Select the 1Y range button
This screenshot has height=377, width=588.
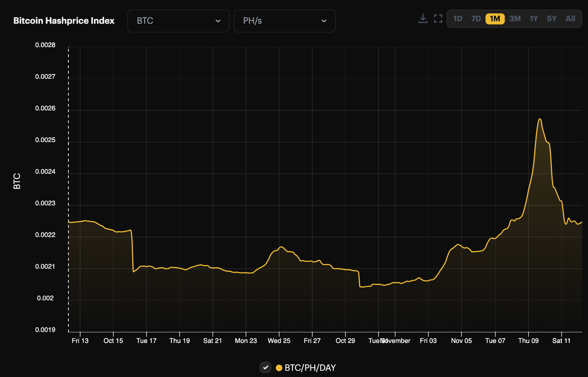pyautogui.click(x=534, y=18)
